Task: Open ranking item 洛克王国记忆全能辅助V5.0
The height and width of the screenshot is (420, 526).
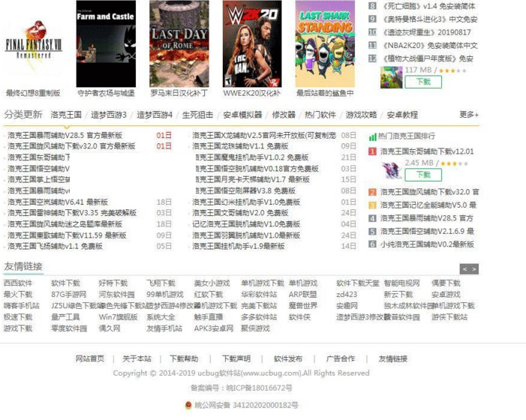Action: [428, 205]
